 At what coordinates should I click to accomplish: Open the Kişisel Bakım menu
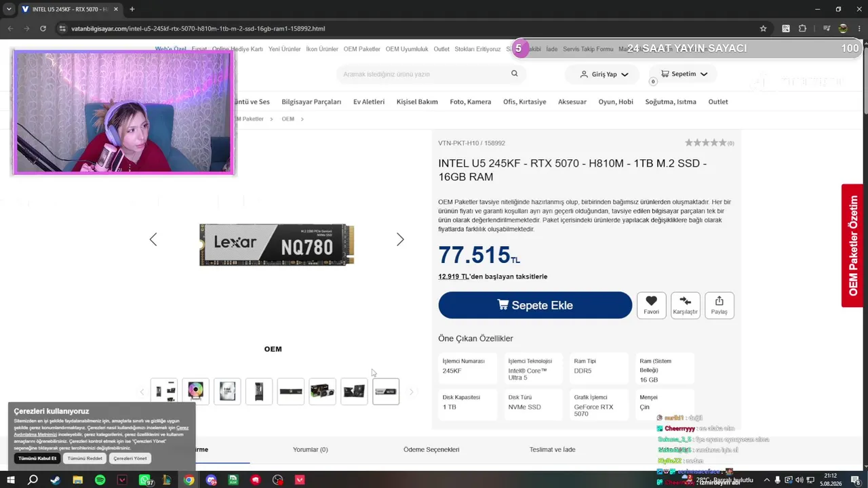tap(417, 102)
